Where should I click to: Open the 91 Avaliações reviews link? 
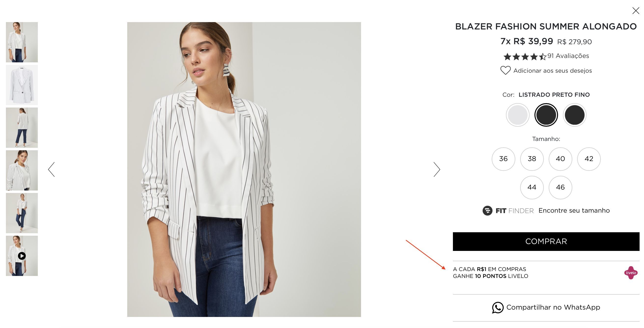pyautogui.click(x=568, y=56)
